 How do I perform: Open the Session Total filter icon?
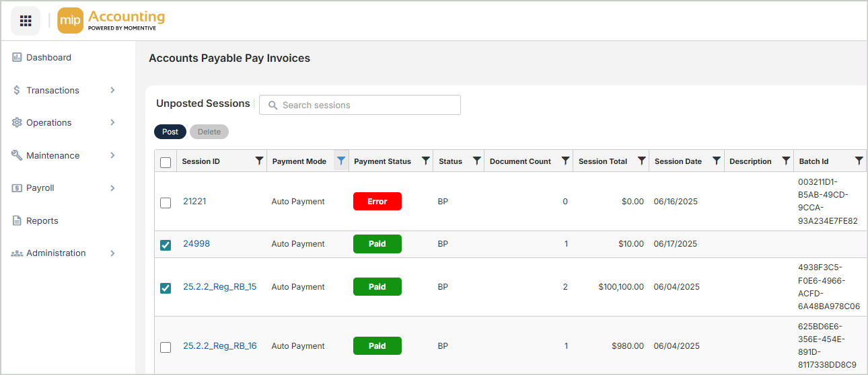(x=641, y=161)
